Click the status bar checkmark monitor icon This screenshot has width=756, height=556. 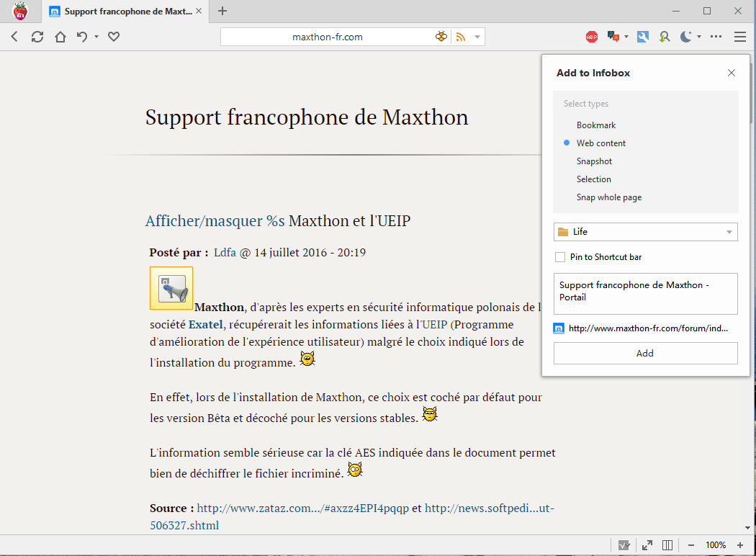pyautogui.click(x=624, y=545)
